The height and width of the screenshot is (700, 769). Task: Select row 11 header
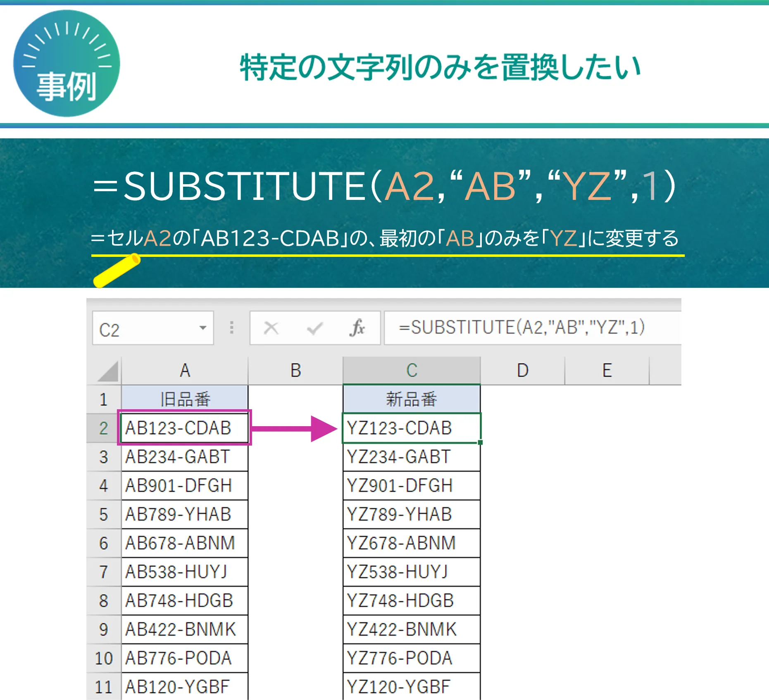[x=104, y=686]
